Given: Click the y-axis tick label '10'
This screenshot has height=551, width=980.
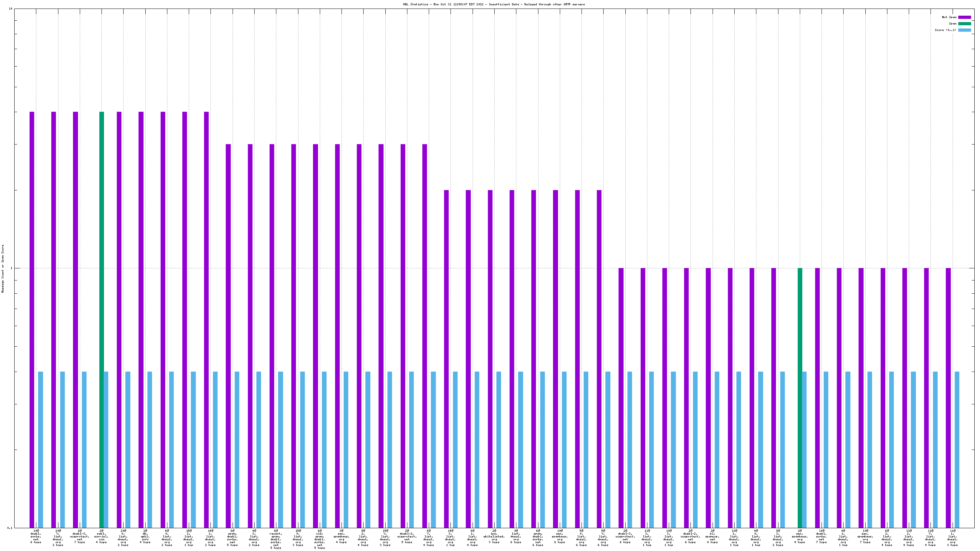Looking at the screenshot, I should point(10,9).
